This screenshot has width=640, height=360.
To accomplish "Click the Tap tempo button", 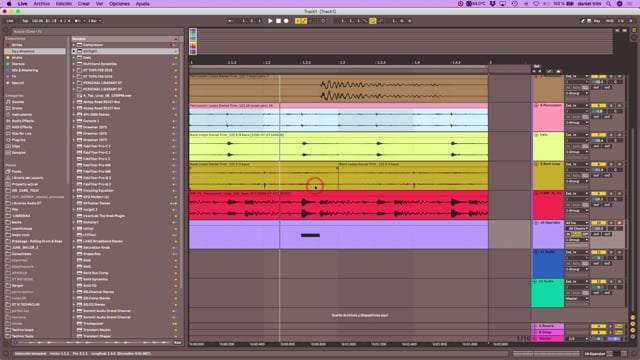I will (25, 21).
